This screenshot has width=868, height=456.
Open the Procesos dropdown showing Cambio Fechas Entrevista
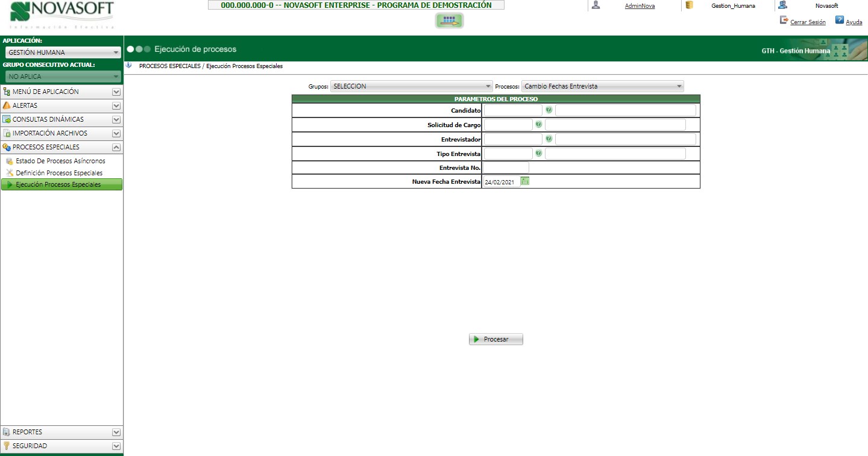pyautogui.click(x=603, y=86)
